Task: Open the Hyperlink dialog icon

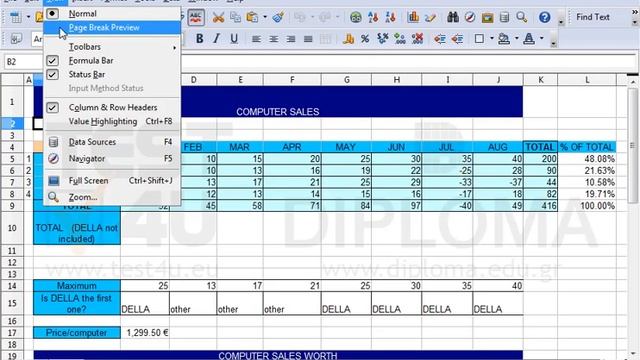Action: 356,17
